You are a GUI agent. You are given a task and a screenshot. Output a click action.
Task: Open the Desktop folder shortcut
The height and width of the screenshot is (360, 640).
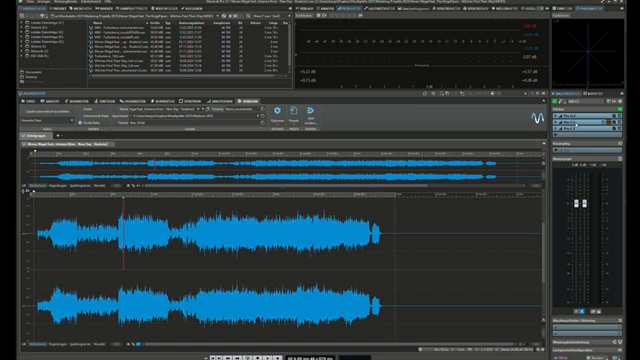pyautogui.click(x=29, y=77)
